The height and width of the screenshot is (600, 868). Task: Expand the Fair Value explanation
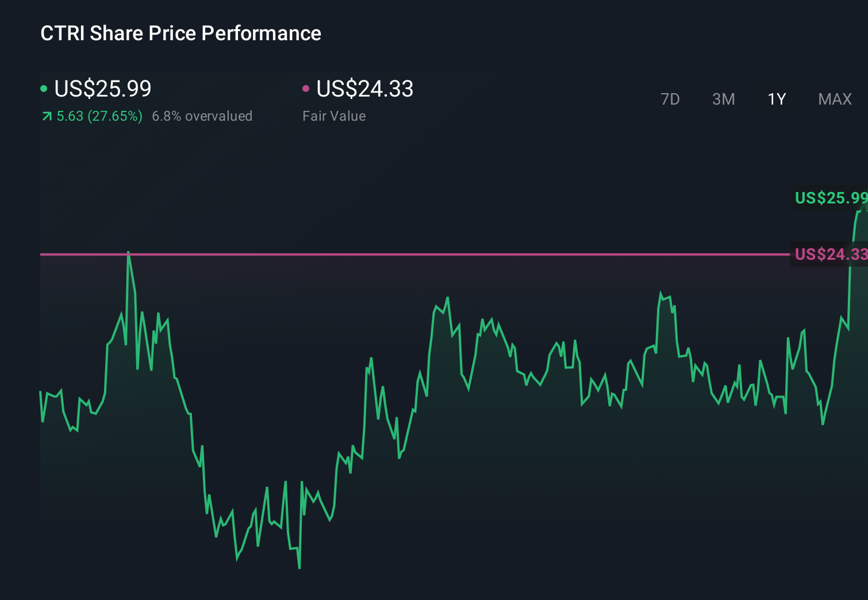(x=334, y=116)
